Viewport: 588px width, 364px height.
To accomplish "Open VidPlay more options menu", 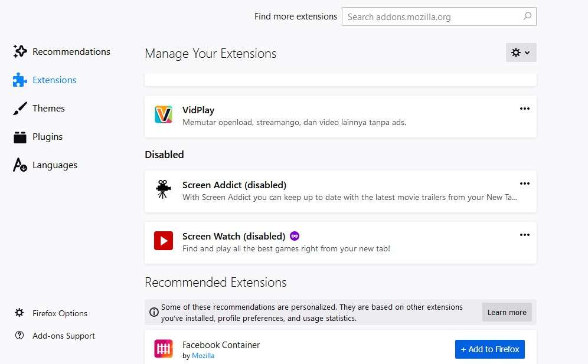I will [x=525, y=109].
